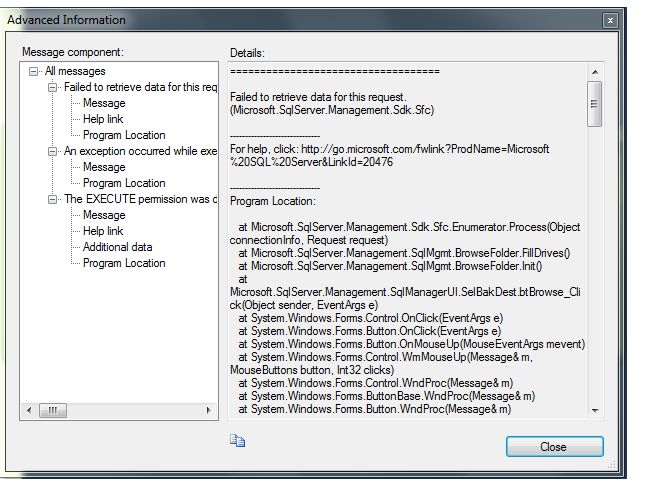Click the 'Button.OnClick(EventArgs e)' stack line
The image size is (659, 485).
point(370,331)
